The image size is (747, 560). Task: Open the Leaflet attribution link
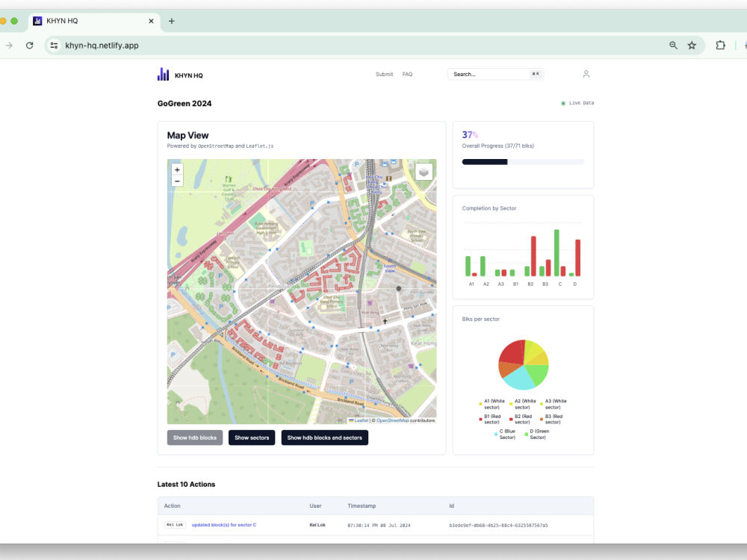(361, 420)
